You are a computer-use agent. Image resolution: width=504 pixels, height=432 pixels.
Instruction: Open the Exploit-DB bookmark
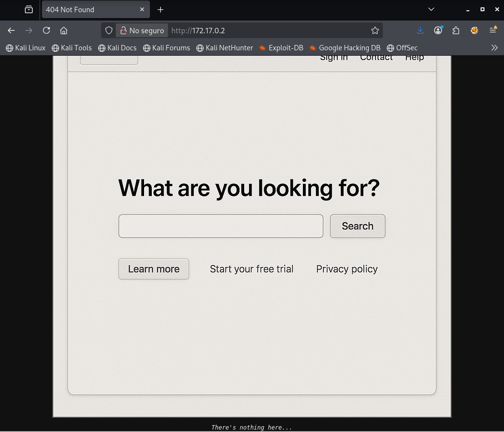(281, 48)
